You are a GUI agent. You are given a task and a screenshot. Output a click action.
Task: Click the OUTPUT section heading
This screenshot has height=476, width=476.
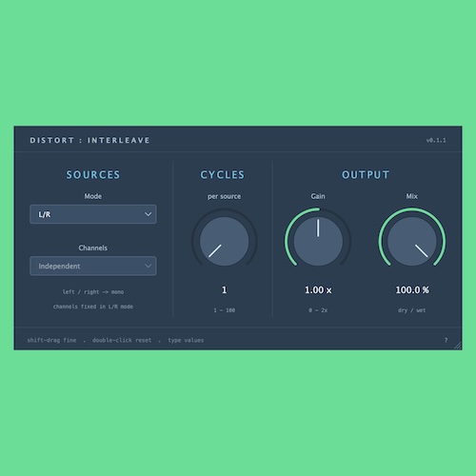click(366, 175)
